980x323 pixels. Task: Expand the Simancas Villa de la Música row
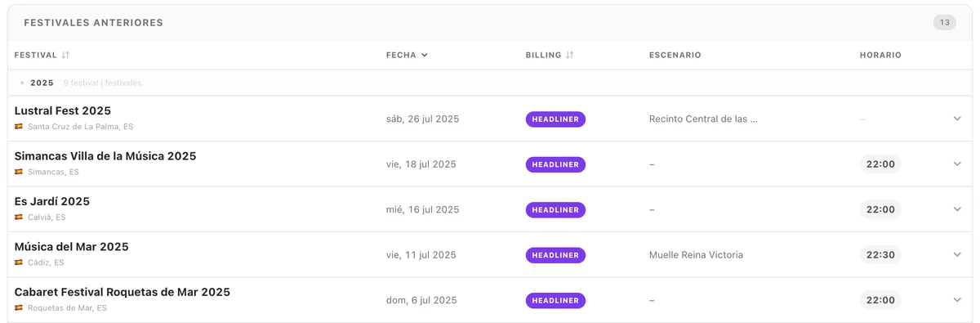(x=957, y=164)
